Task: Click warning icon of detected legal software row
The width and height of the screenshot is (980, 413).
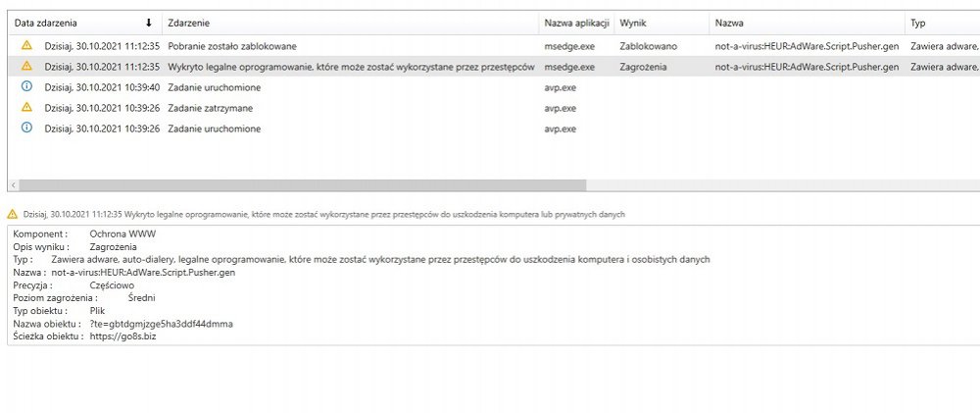Action: [26, 67]
